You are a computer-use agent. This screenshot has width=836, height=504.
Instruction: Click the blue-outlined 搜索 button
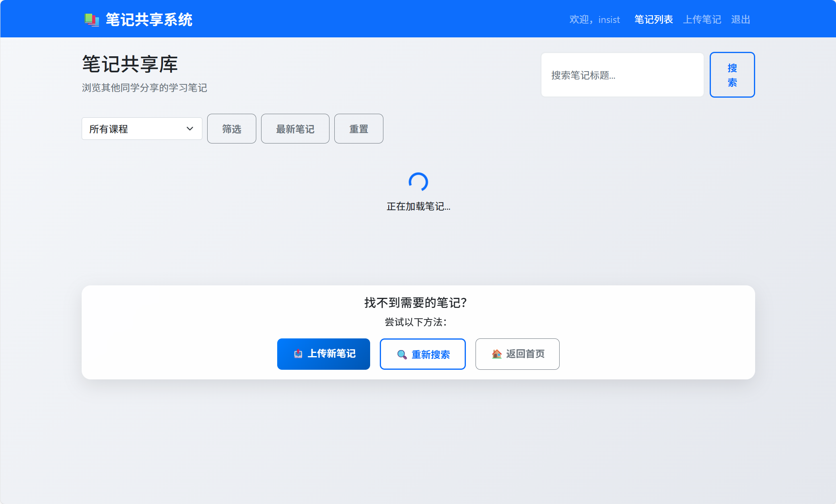click(732, 75)
